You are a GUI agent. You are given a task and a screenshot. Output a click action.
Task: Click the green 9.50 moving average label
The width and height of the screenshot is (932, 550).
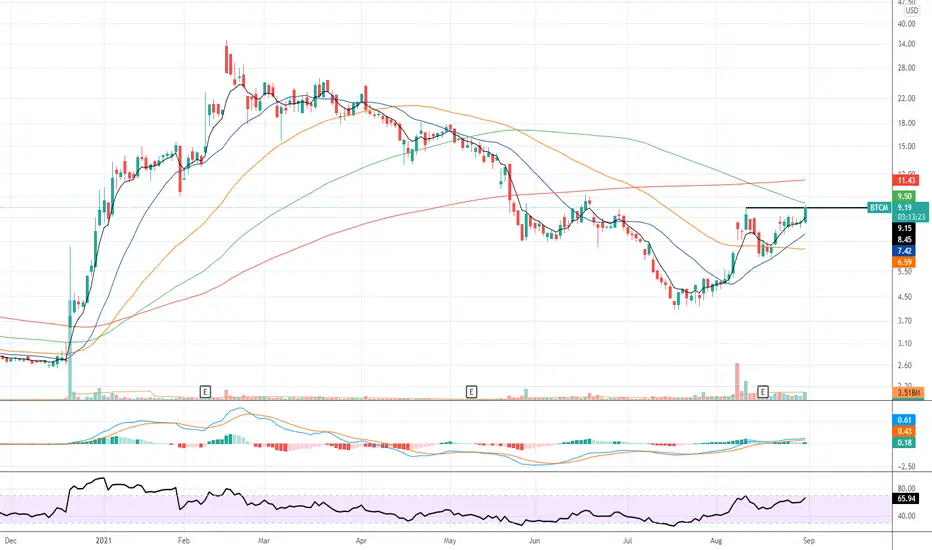pyautogui.click(x=904, y=196)
